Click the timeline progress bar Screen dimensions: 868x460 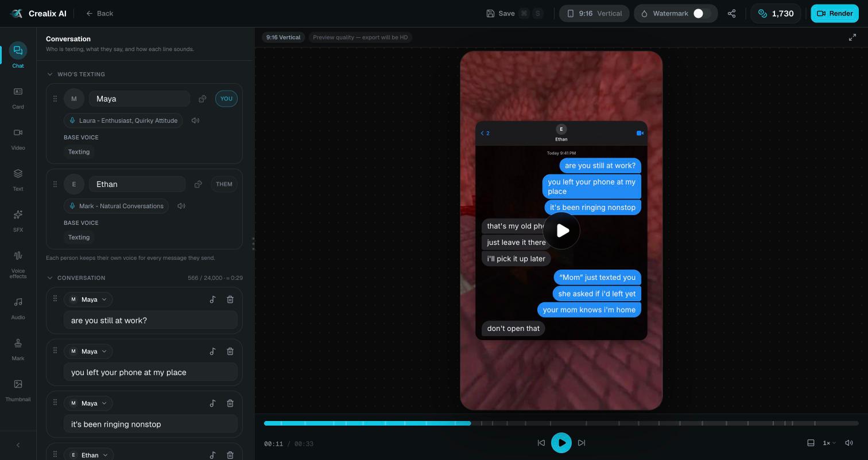561,423
